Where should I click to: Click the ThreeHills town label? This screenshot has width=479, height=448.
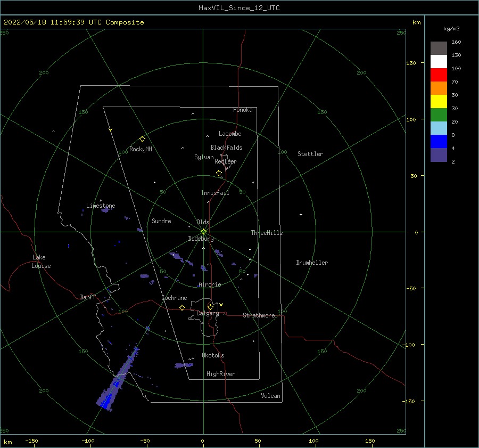(267, 233)
